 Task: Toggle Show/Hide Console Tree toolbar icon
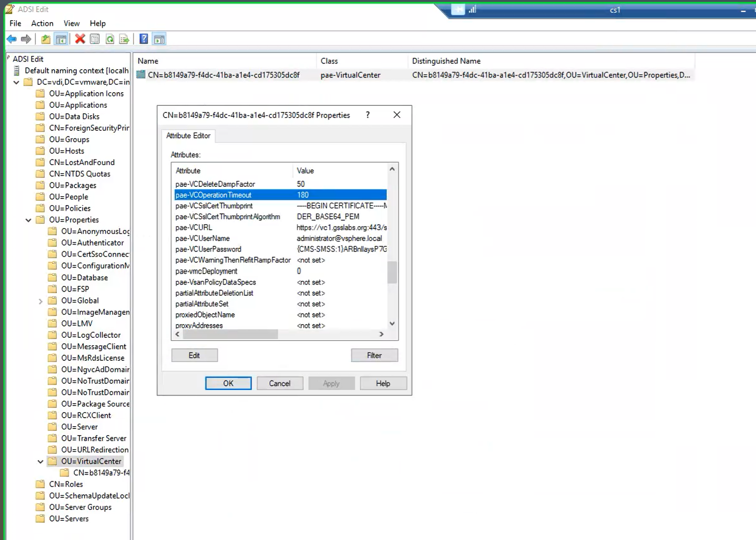(61, 40)
